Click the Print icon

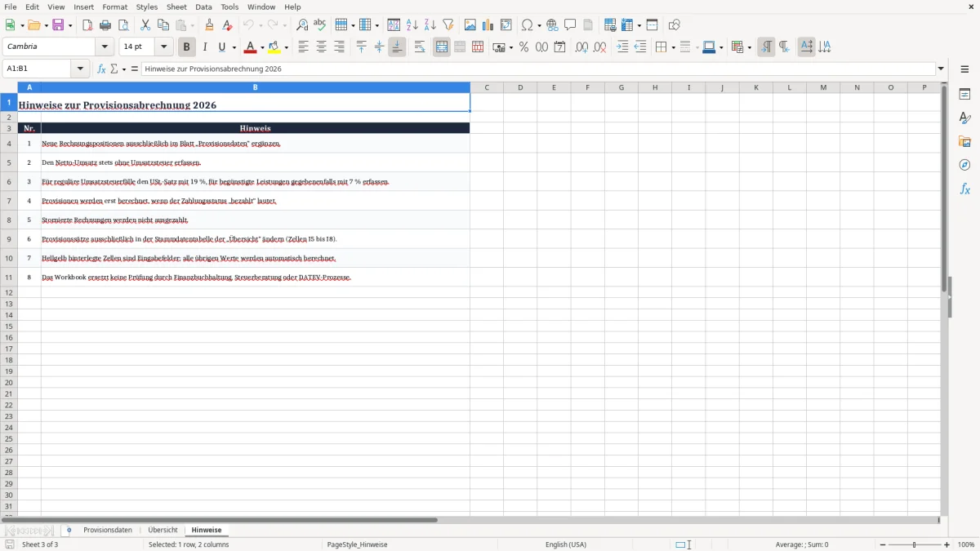(105, 25)
